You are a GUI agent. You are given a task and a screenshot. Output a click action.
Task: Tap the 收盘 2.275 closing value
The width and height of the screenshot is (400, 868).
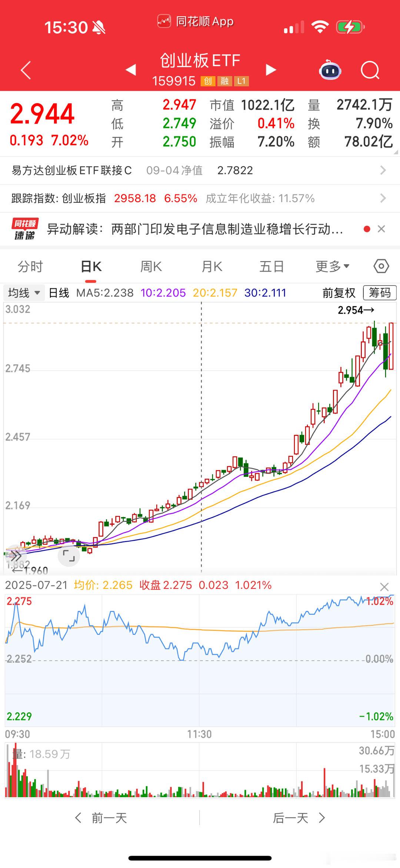[166, 585]
